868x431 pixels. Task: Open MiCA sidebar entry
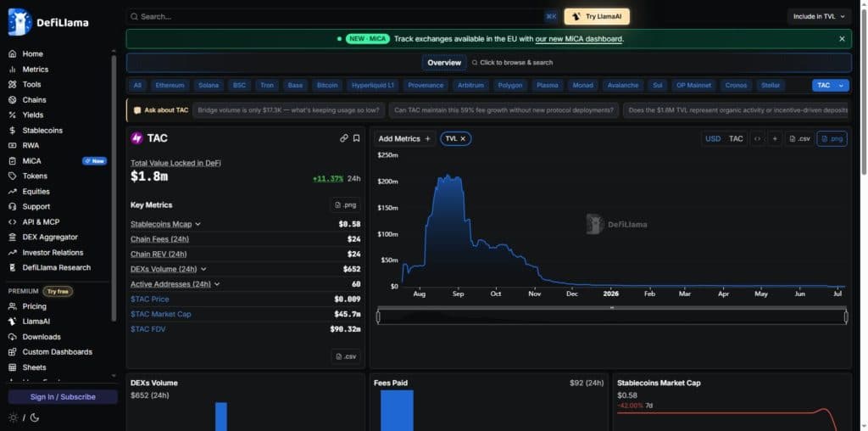(x=31, y=160)
